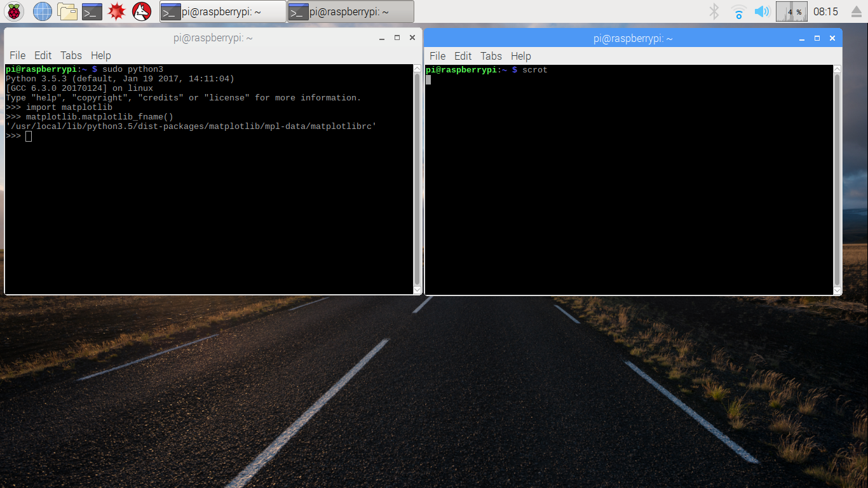Open the Tabs menu in the left terminal

[x=71, y=55]
